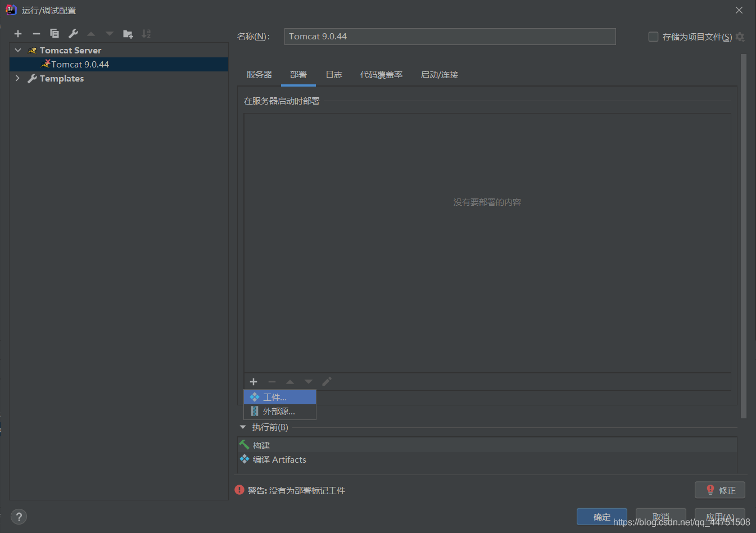Viewport: 756px width, 533px height.
Task: Switch to the 服务器 tab
Action: point(259,74)
